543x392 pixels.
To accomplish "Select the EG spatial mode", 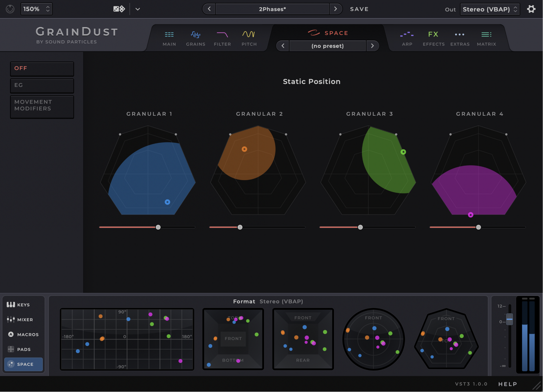I will pos(42,85).
